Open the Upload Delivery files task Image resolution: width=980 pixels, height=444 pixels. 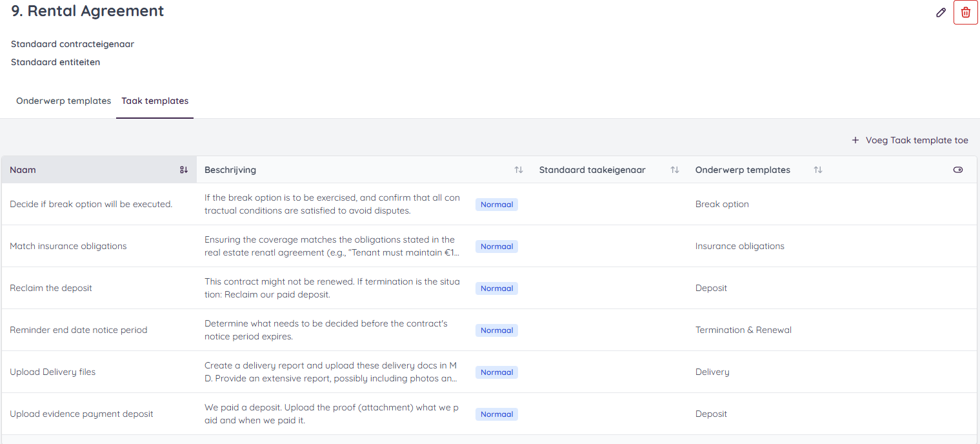[53, 372]
